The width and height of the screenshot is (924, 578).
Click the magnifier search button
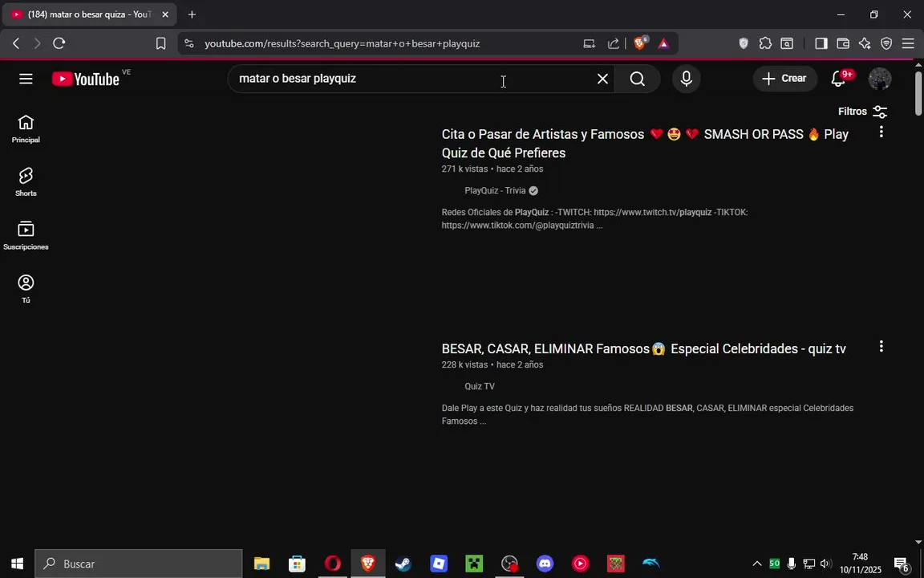tap(637, 79)
